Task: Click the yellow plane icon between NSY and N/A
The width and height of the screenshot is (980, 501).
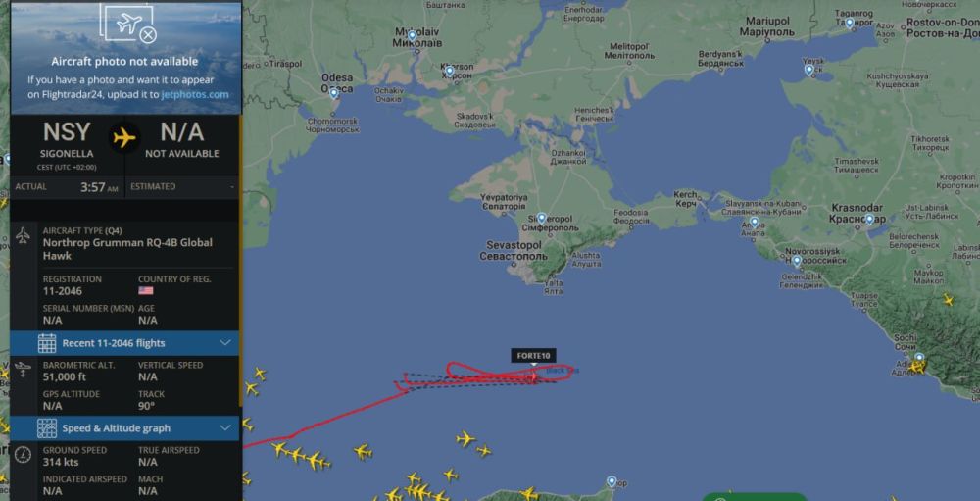Action: [x=124, y=137]
